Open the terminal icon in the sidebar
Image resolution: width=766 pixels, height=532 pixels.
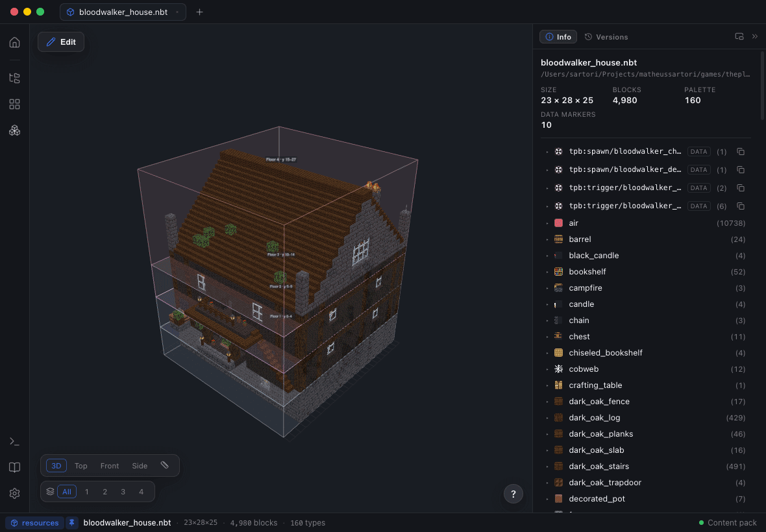click(x=15, y=441)
